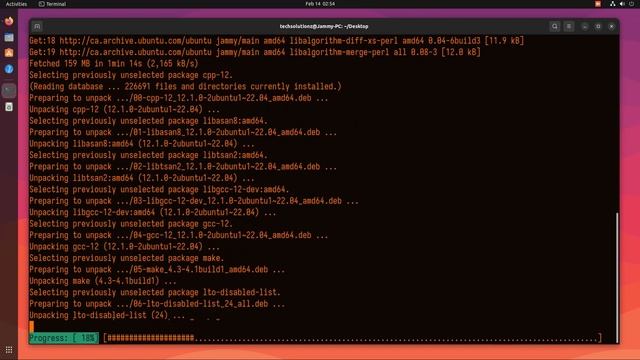Screen dimensions: 640x360
Task: Click 'Selecting previously unselected package libgcc-12-dev:amd64.'
Action: click(159, 189)
